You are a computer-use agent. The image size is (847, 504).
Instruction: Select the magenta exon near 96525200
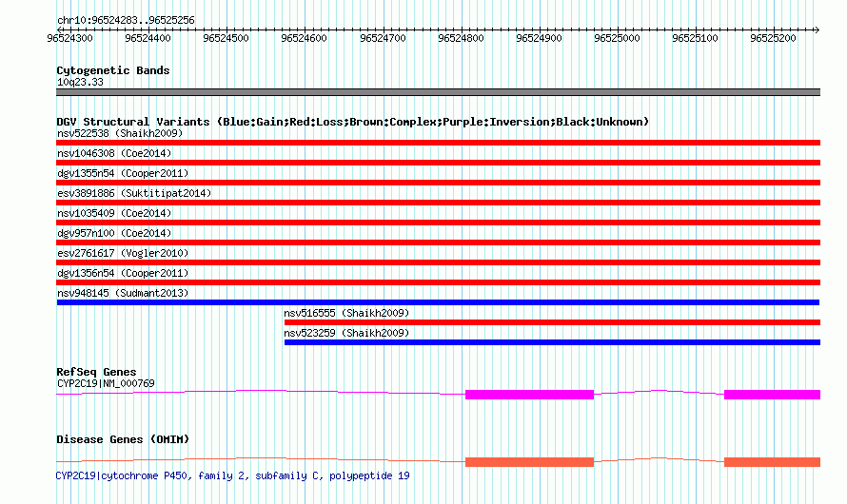tap(772, 395)
